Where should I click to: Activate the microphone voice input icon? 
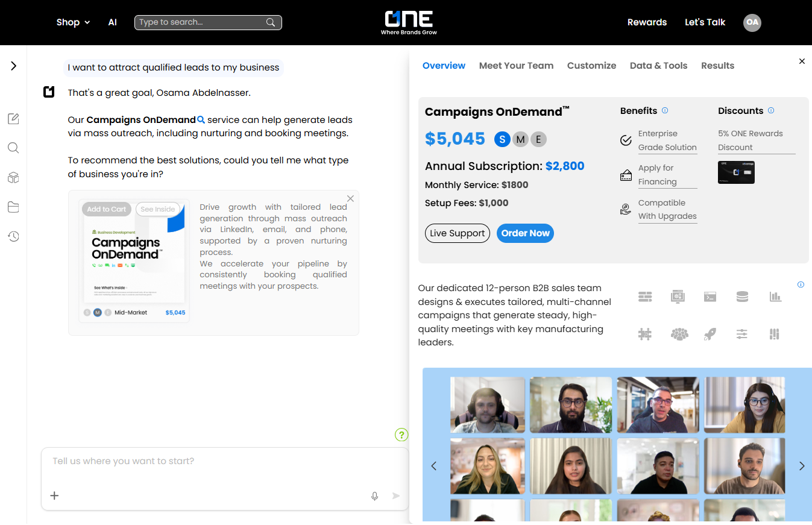click(374, 496)
